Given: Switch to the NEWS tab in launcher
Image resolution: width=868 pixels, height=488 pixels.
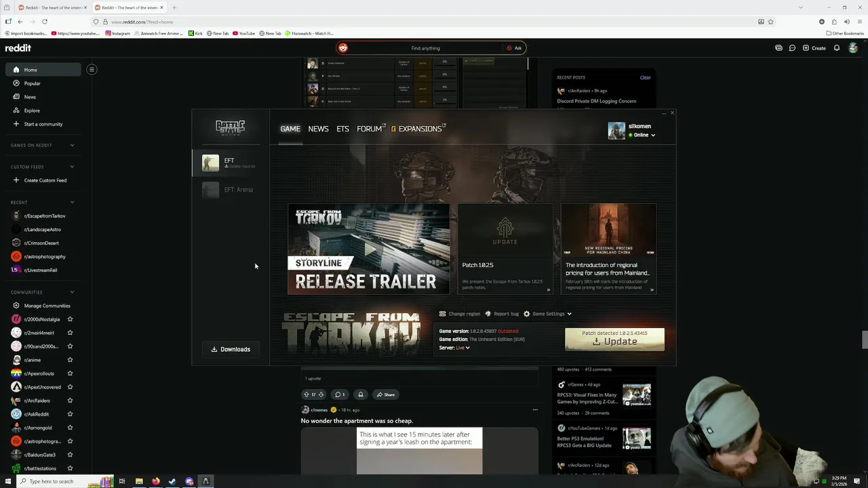Looking at the screenshot, I should 318,129.
